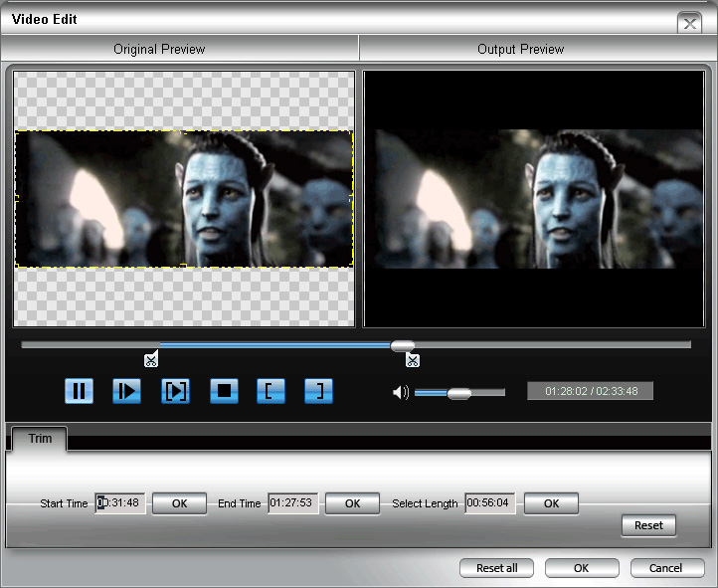Click inside the original preview crop frame

pos(184,199)
